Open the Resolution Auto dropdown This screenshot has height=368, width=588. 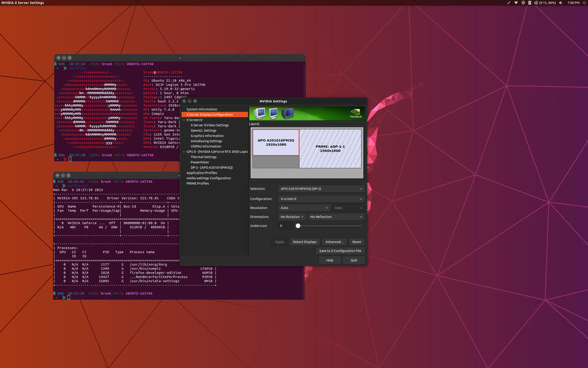click(x=304, y=208)
